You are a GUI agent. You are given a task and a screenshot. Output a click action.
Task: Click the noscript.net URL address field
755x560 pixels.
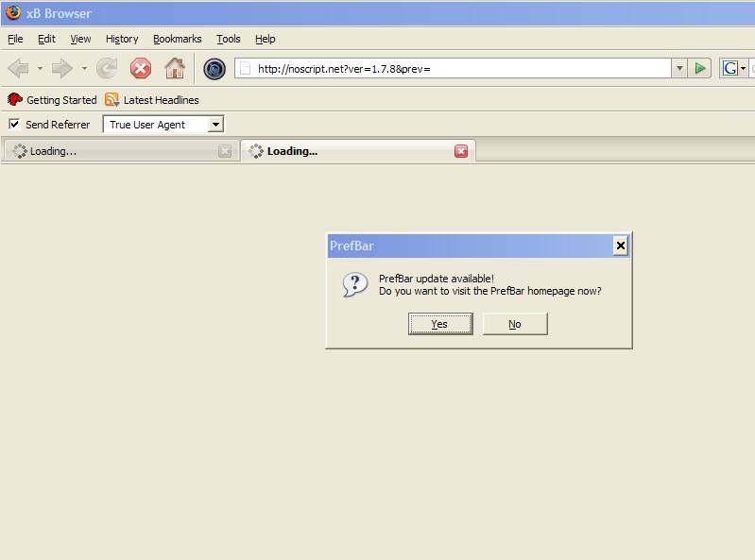pyautogui.click(x=453, y=69)
